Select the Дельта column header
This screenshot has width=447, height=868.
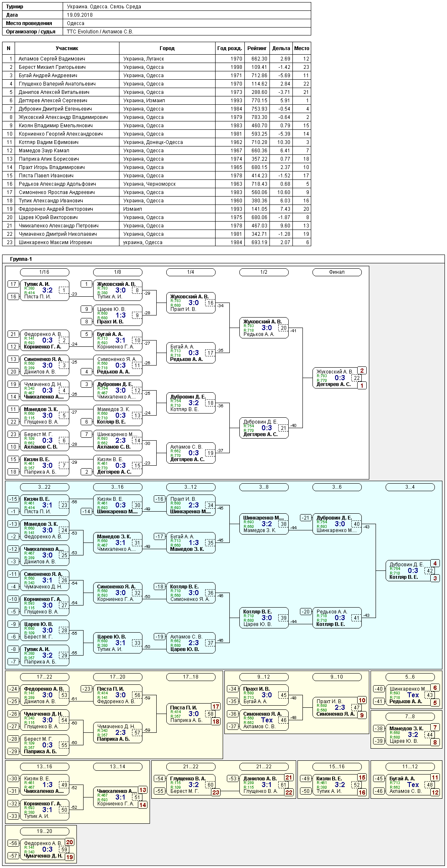click(281, 48)
